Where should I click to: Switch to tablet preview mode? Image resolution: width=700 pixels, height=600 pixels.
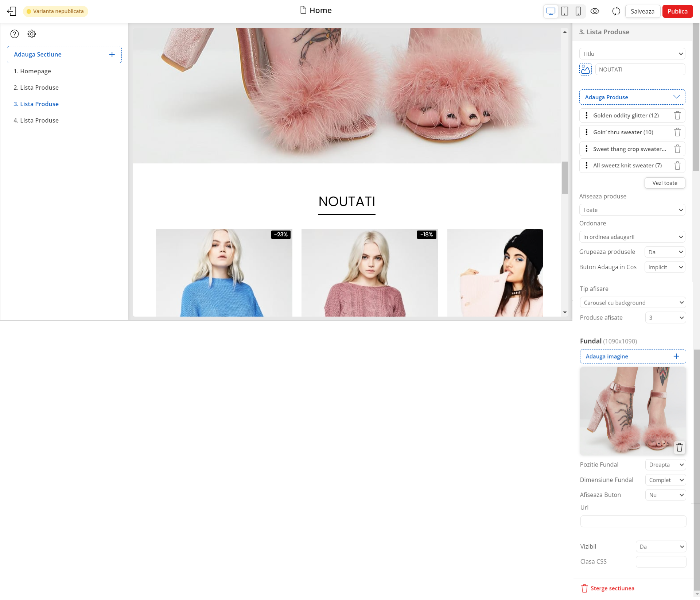pos(564,11)
